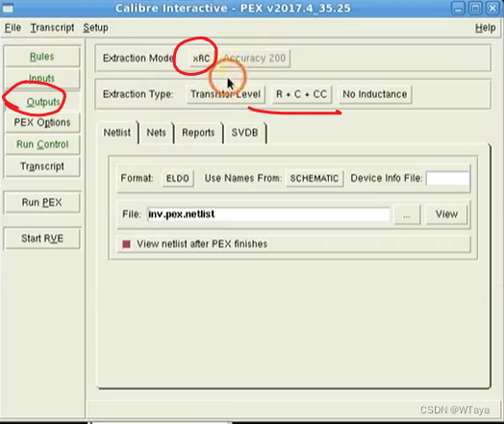Select the Outputs sidebar button

[x=42, y=102]
